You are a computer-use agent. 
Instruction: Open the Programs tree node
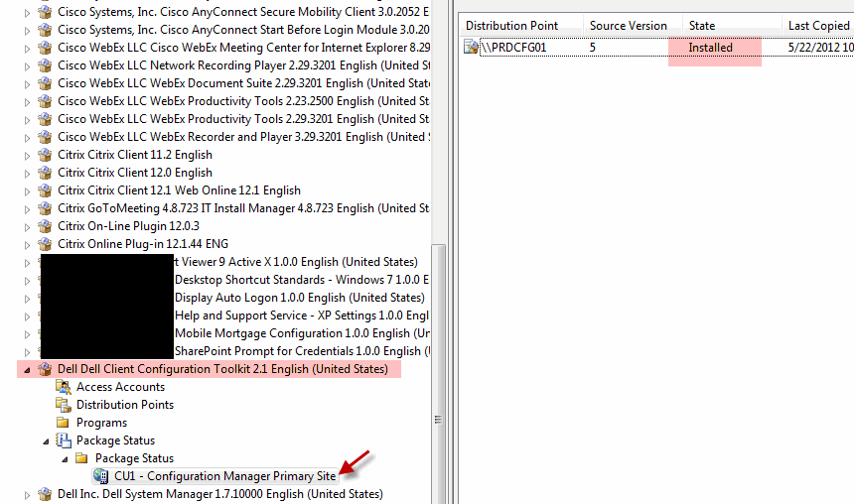101,423
